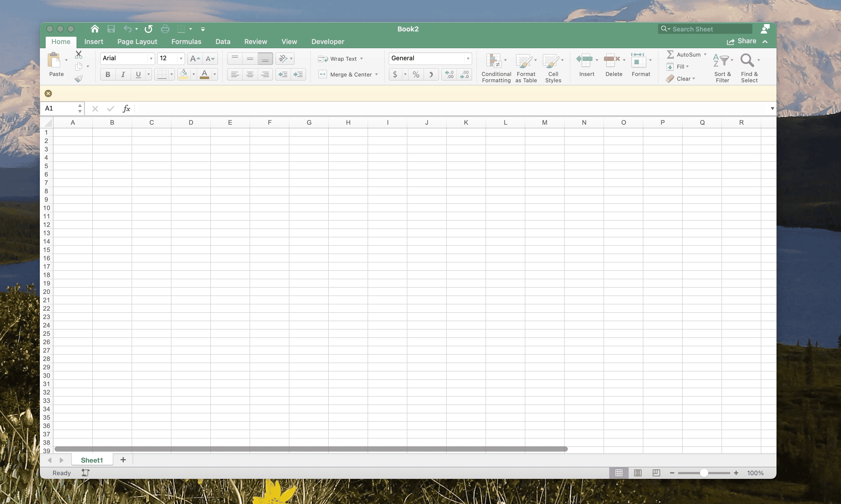The width and height of the screenshot is (841, 504).
Task: Apply yellow fill color to cell
Action: [184, 74]
